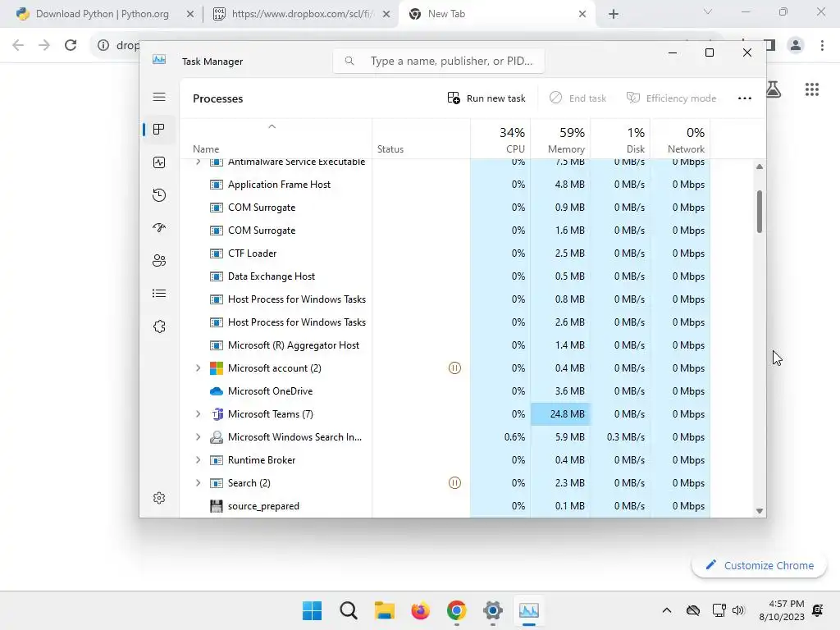
Task: Click End task button
Action: coord(578,98)
